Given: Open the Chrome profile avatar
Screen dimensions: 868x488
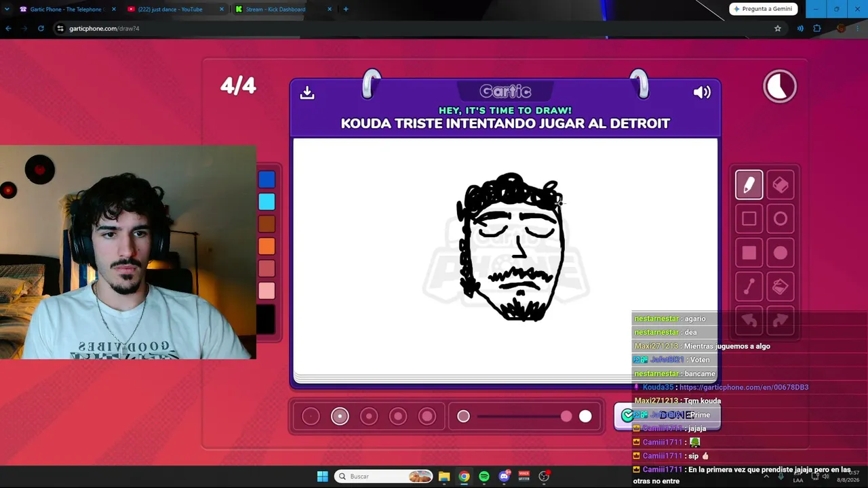Looking at the screenshot, I should coord(841,28).
